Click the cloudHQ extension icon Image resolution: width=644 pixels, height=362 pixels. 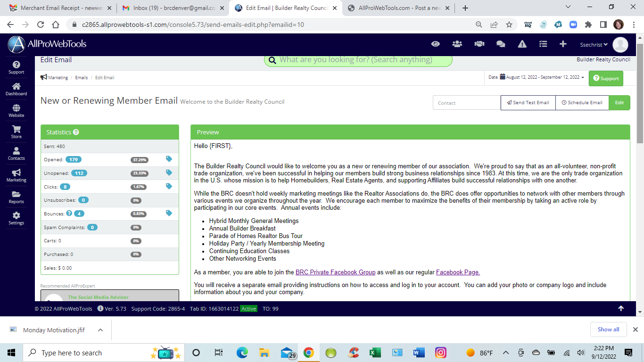tap(528, 25)
